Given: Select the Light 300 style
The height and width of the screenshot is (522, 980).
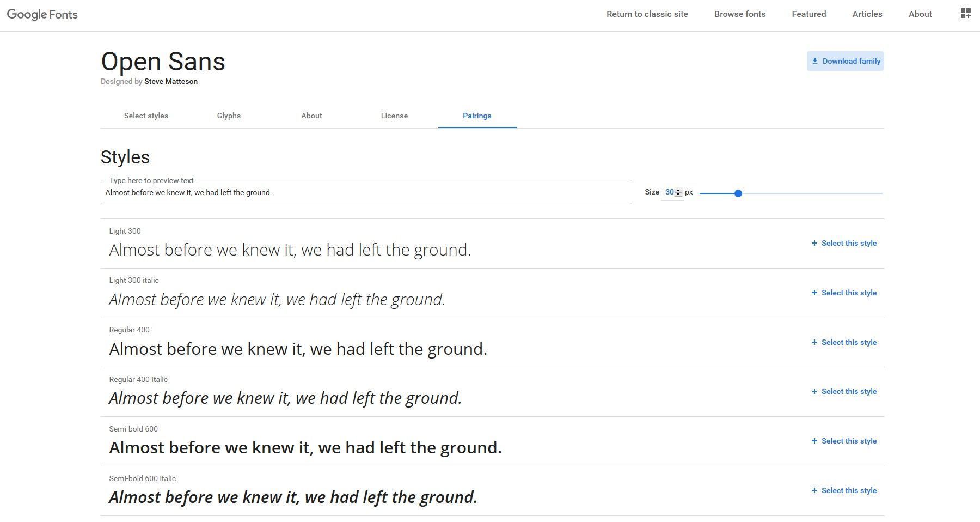Looking at the screenshot, I should 844,243.
